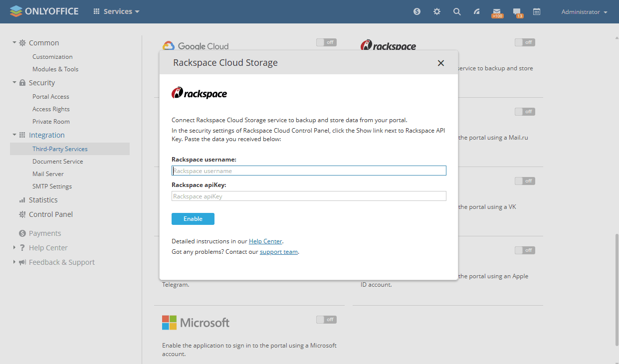The width and height of the screenshot is (619, 364).
Task: Click the Google Cloud logo
Action: coord(196,46)
